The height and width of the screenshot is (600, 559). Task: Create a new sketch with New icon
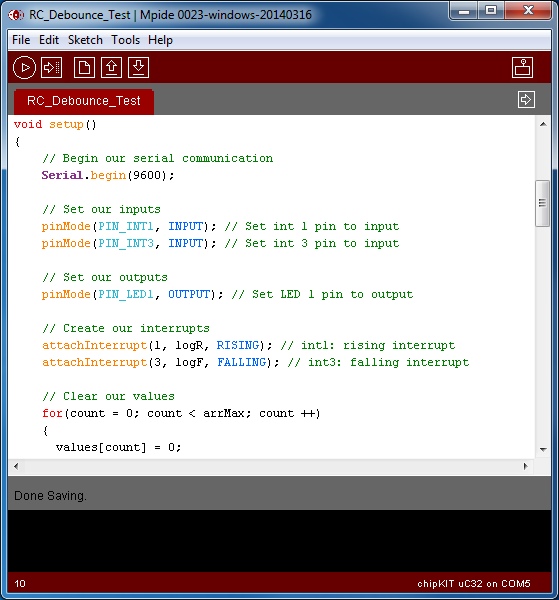84,68
